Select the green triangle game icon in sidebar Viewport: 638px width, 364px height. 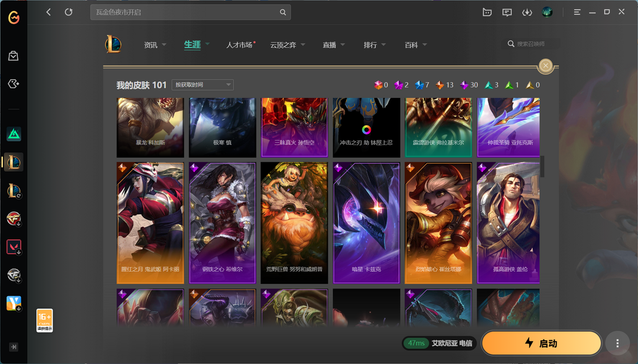click(14, 134)
